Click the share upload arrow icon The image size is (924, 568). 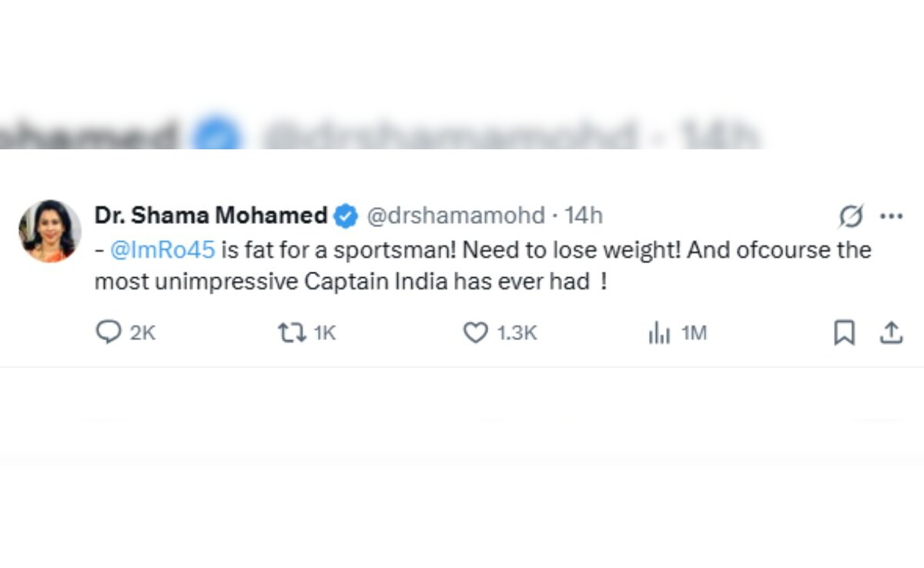tap(891, 332)
